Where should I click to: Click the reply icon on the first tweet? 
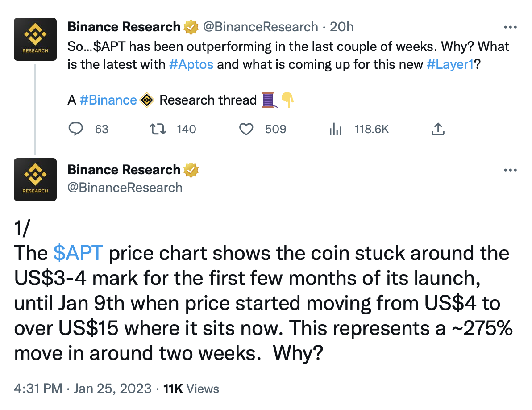76,130
